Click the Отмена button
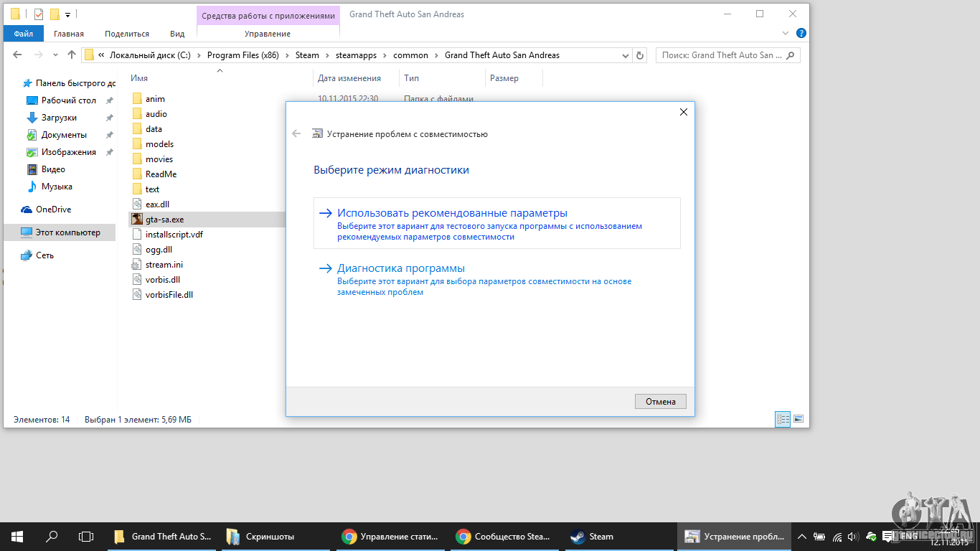The height and width of the screenshot is (551, 980). coord(661,401)
